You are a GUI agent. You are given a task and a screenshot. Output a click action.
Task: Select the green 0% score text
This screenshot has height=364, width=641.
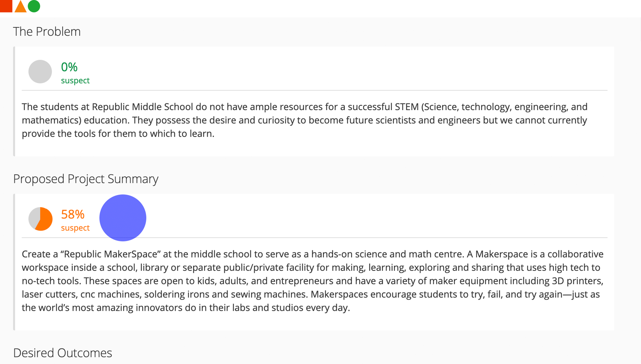click(x=69, y=67)
